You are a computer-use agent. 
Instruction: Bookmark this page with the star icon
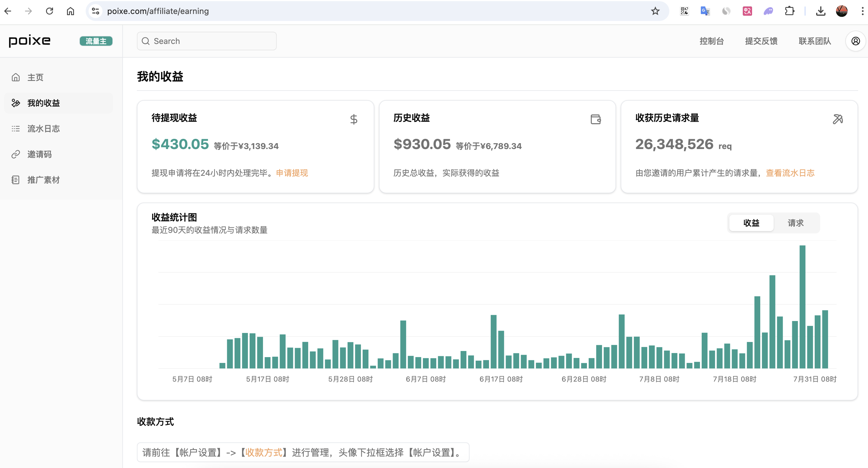pyautogui.click(x=655, y=11)
